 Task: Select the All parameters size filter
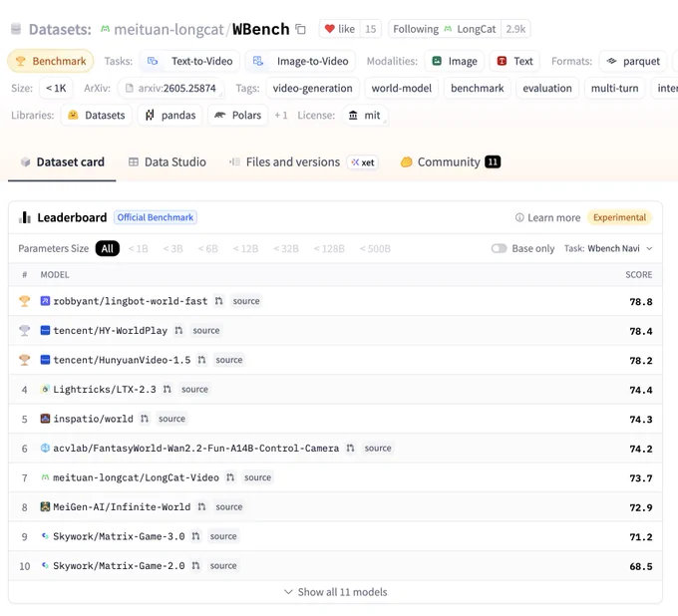coord(108,248)
